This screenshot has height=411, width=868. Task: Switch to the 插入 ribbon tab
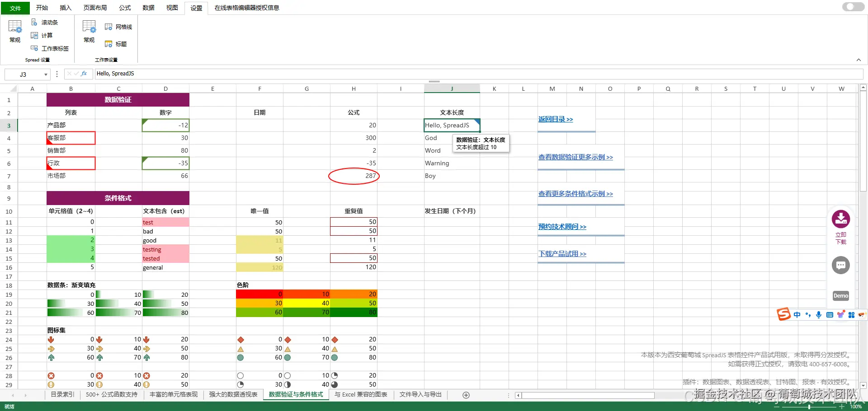coord(66,8)
